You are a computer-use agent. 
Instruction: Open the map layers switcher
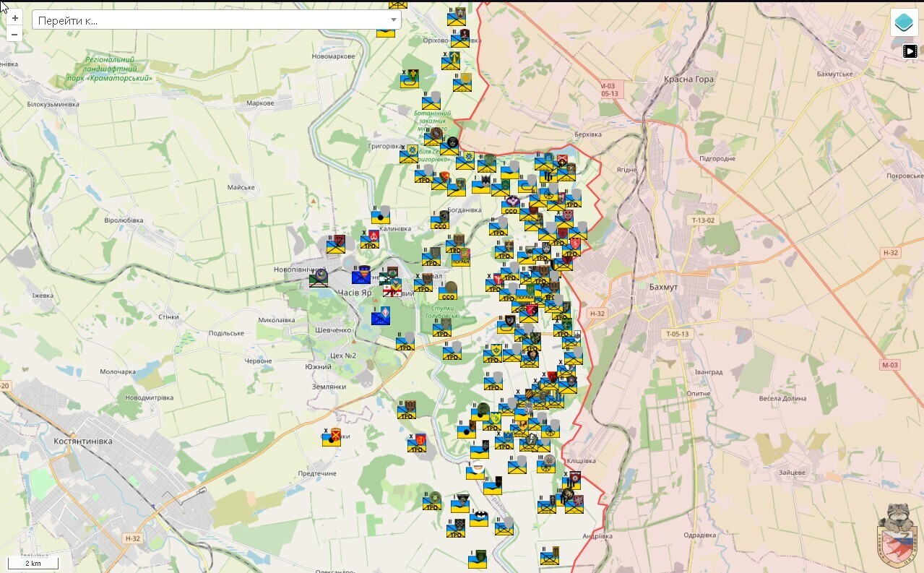coord(903,22)
